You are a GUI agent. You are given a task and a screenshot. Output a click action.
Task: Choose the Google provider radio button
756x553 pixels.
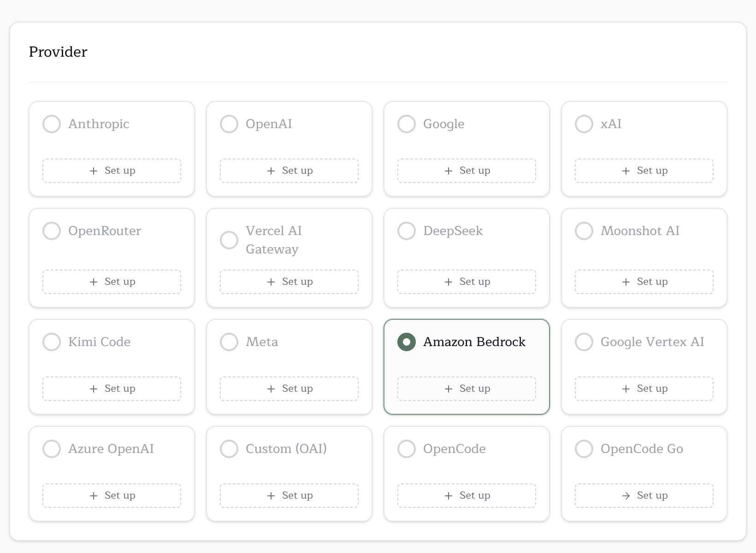pos(407,124)
